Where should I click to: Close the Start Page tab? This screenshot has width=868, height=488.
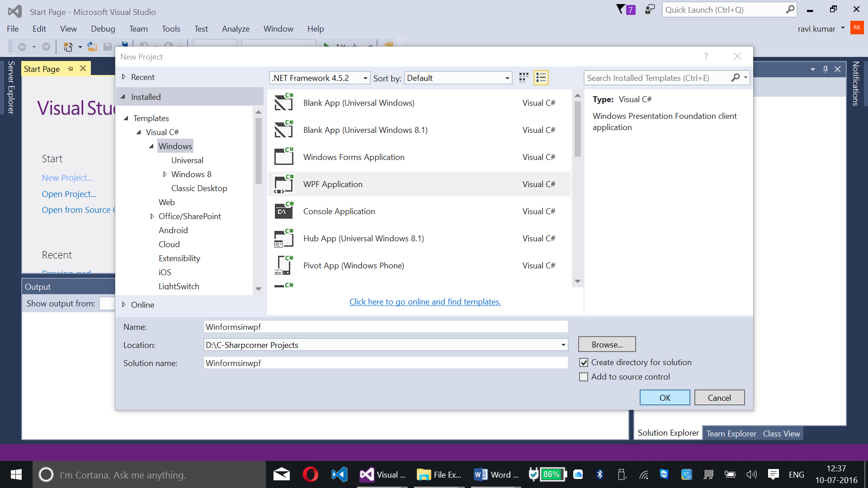pos(83,68)
